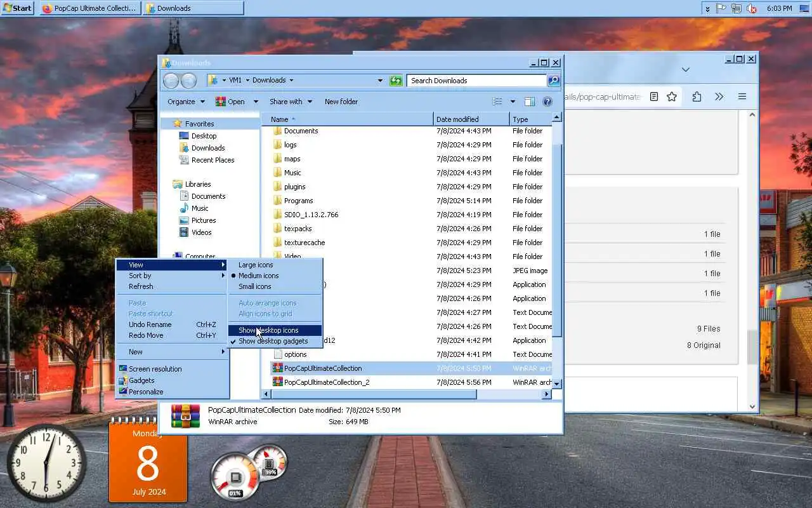Choose Large icons view option
The image size is (812, 508).
pyautogui.click(x=275, y=265)
